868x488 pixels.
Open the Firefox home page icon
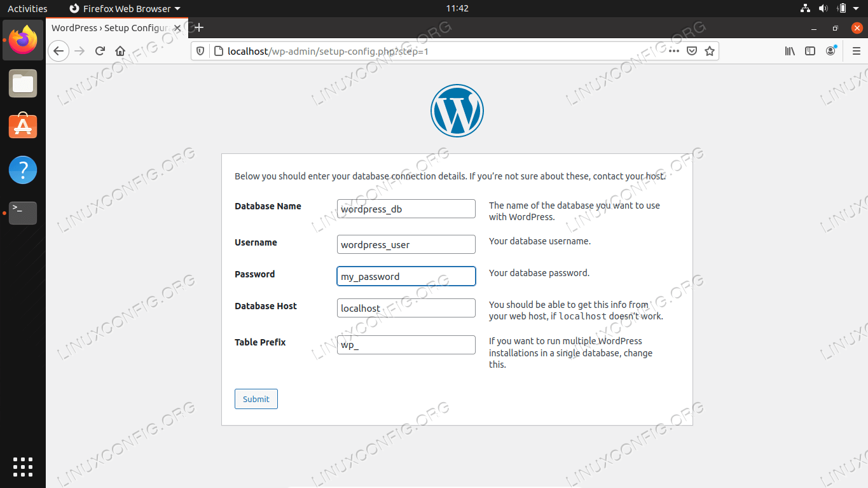[120, 51]
